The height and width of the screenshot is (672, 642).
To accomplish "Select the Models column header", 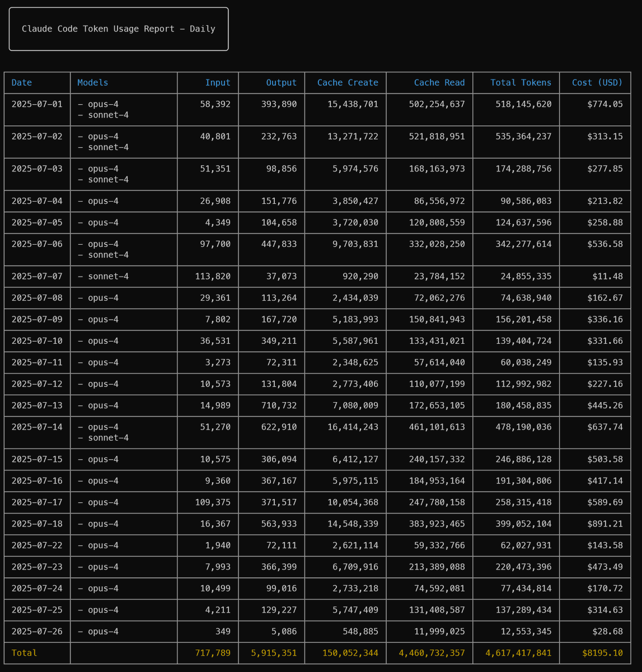I will coord(93,83).
